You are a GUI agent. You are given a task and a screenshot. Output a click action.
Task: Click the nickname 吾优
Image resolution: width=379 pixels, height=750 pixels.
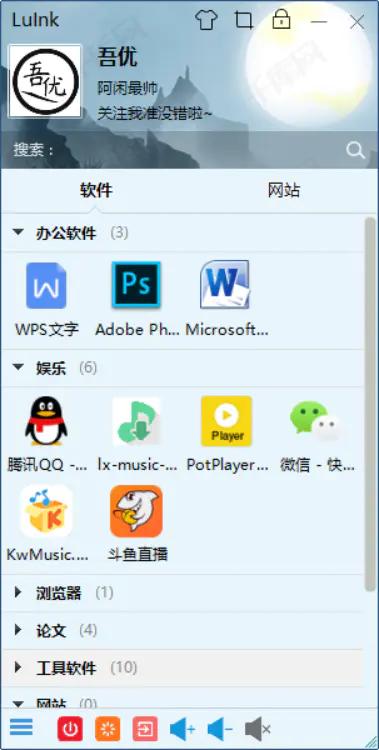(x=117, y=57)
